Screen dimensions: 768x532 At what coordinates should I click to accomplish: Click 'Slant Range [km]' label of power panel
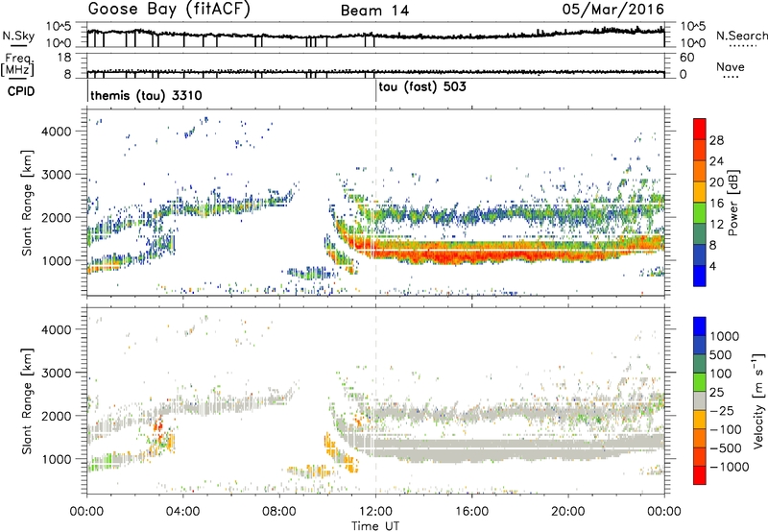coord(26,203)
